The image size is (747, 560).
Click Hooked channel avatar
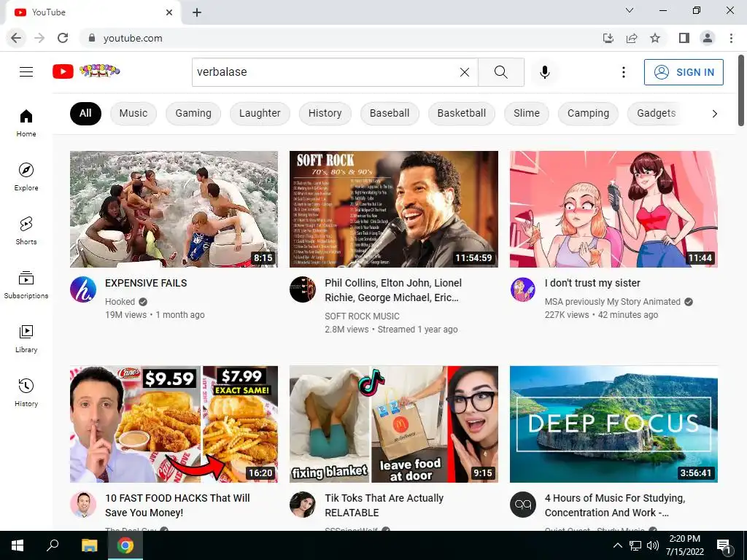pyautogui.click(x=83, y=289)
